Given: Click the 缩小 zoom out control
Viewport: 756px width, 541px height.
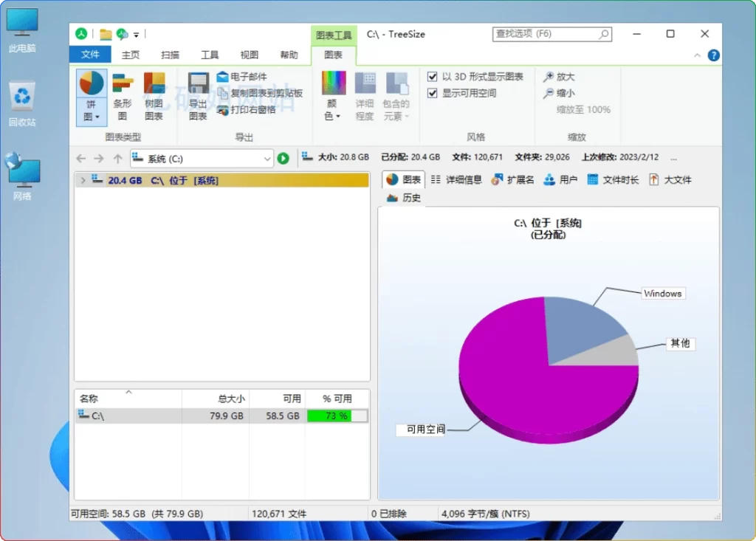Looking at the screenshot, I should [562, 92].
